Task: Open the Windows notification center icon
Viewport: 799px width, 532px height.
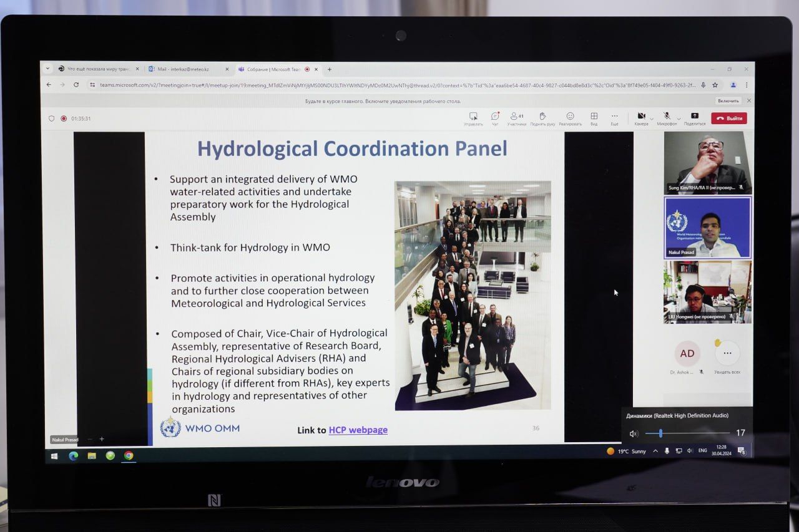Action: pyautogui.click(x=742, y=450)
